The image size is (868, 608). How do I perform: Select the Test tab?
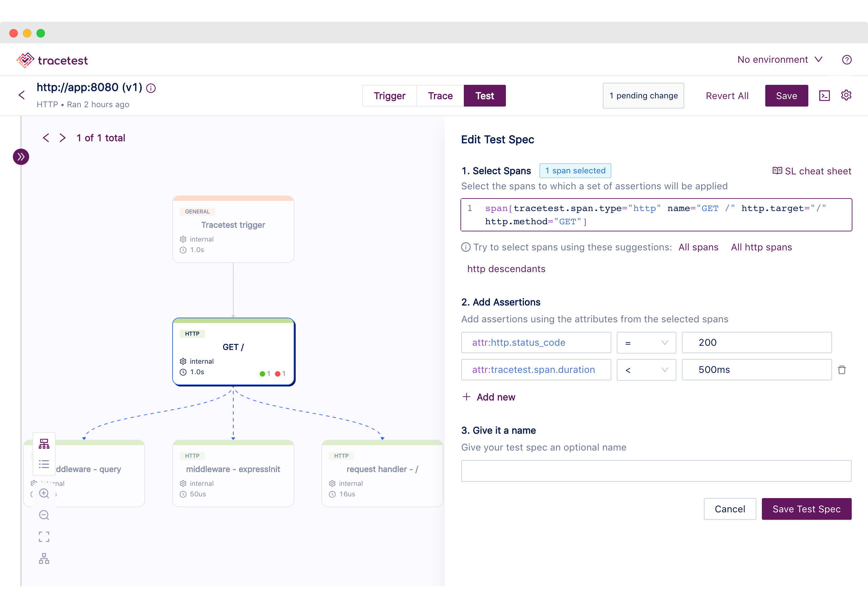click(485, 96)
